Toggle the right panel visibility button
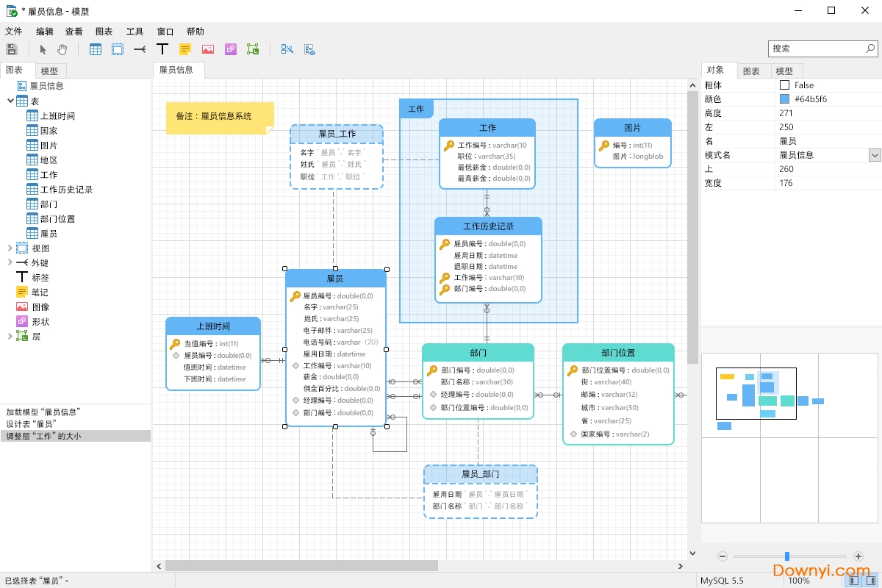The image size is (882, 588). pos(870,581)
